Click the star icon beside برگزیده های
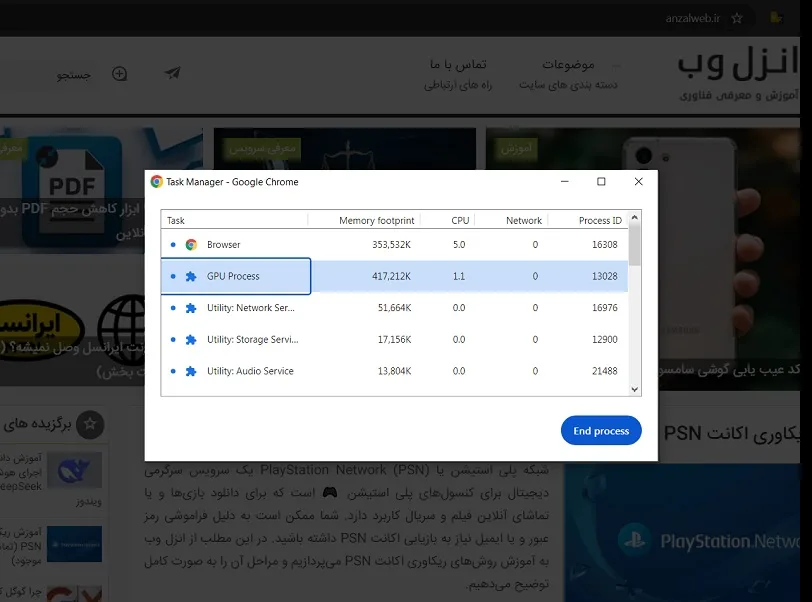The image size is (812, 602). click(x=90, y=424)
